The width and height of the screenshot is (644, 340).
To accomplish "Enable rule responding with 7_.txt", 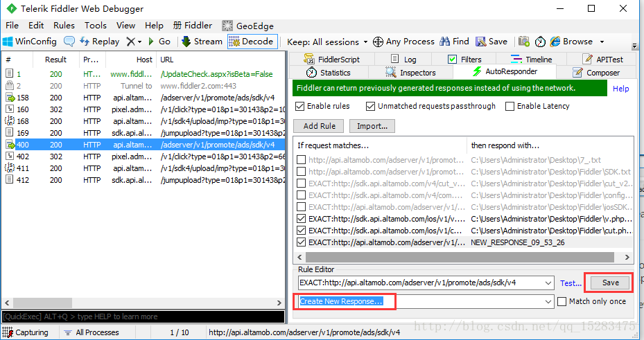I will 301,159.
